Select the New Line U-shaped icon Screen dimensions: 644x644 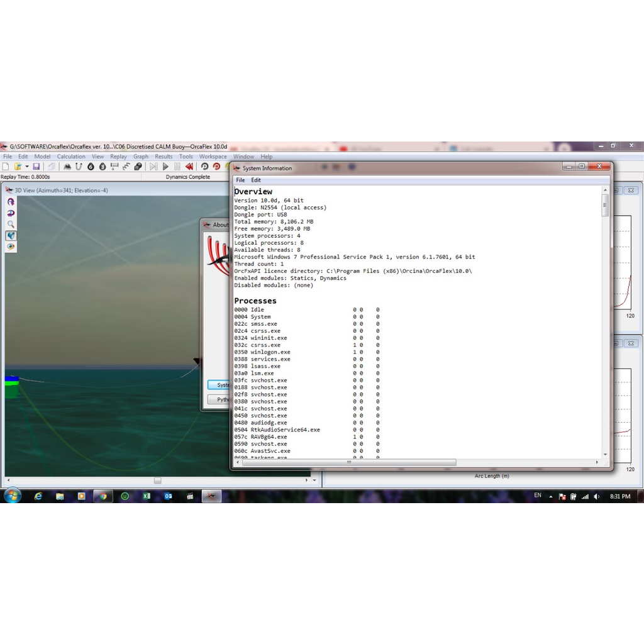tap(79, 166)
